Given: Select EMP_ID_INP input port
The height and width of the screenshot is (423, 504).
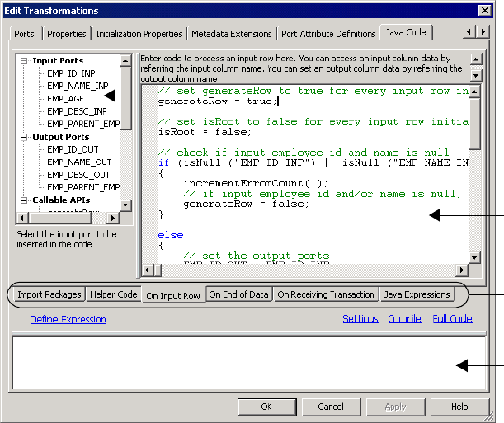Looking at the screenshot, I should pyautogui.click(x=71, y=73).
